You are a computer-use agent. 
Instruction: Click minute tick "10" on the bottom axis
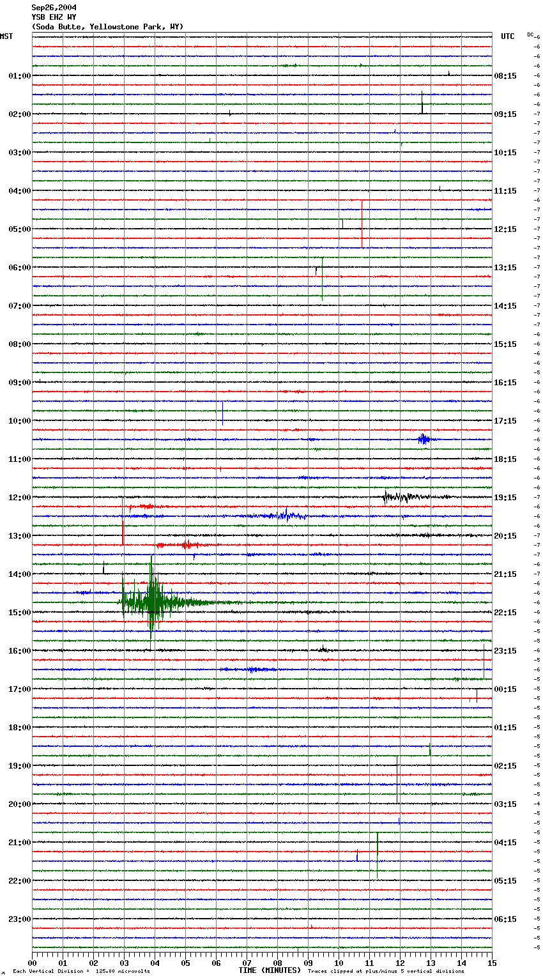pyautogui.click(x=339, y=963)
